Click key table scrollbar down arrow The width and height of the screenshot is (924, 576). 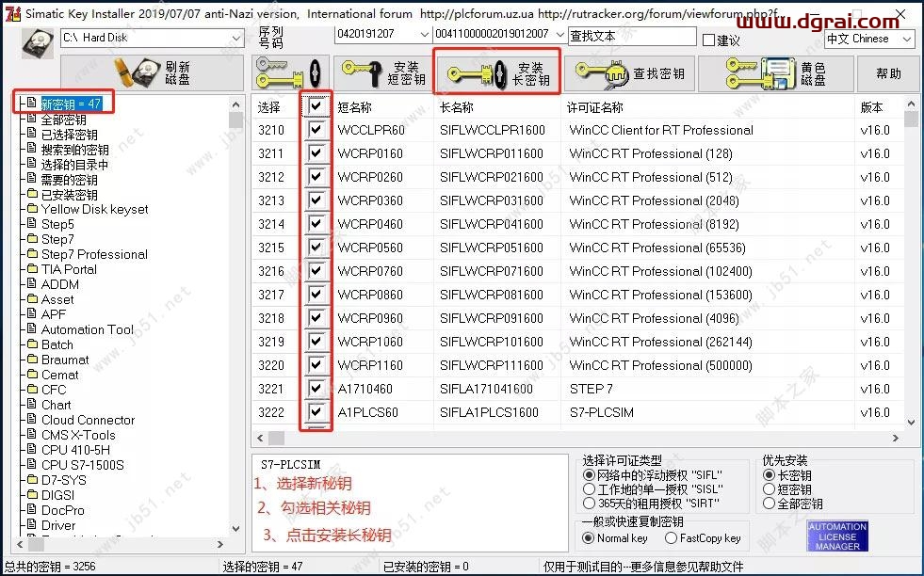point(911,422)
